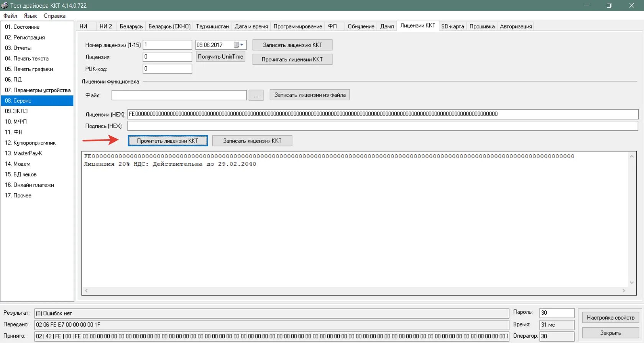Select 15. БД чеков in sidebar
The width and height of the screenshot is (644, 343).
tap(37, 174)
